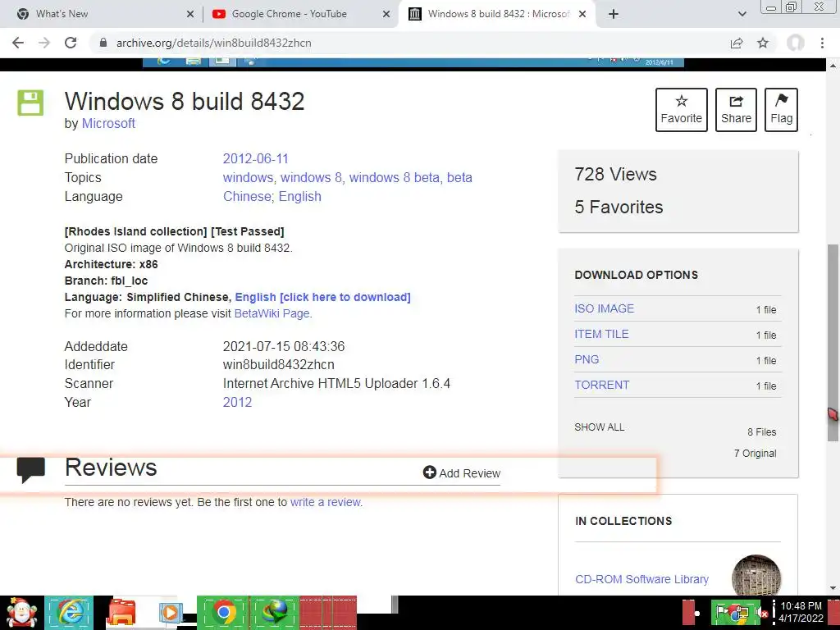Download the ISO IMAGE option
840x630 pixels.
point(605,308)
